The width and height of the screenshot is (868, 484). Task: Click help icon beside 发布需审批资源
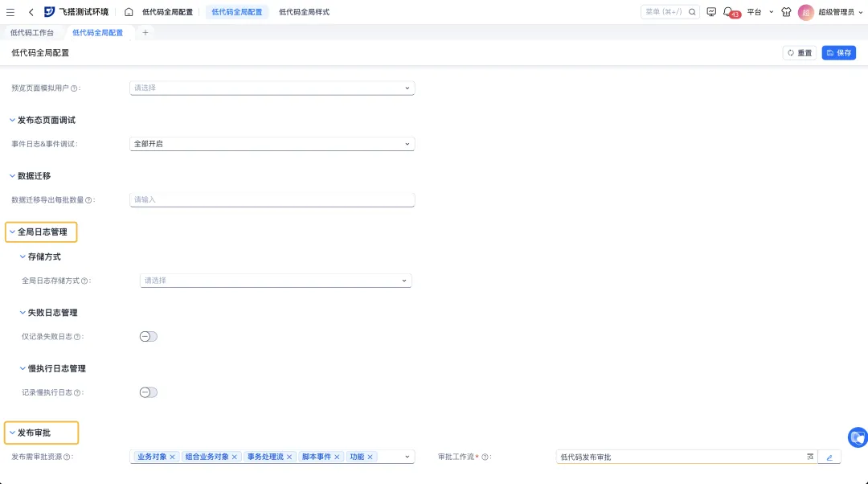[x=67, y=457]
